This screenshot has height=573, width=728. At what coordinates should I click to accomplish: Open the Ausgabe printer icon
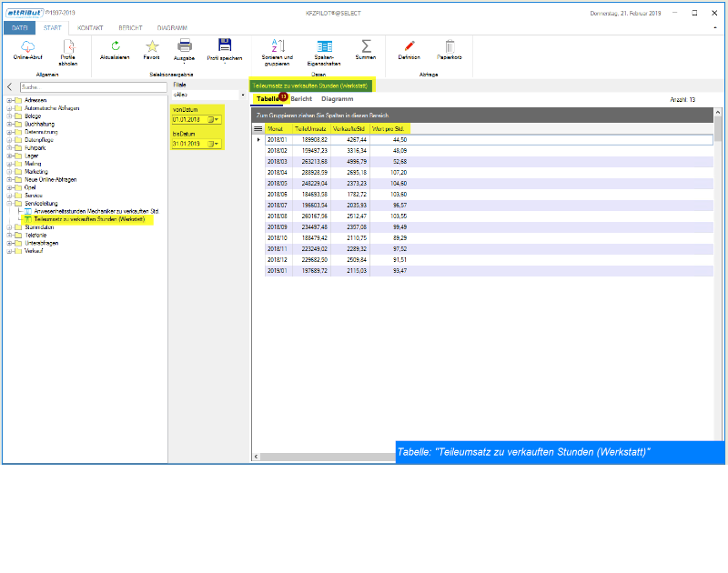tap(184, 45)
